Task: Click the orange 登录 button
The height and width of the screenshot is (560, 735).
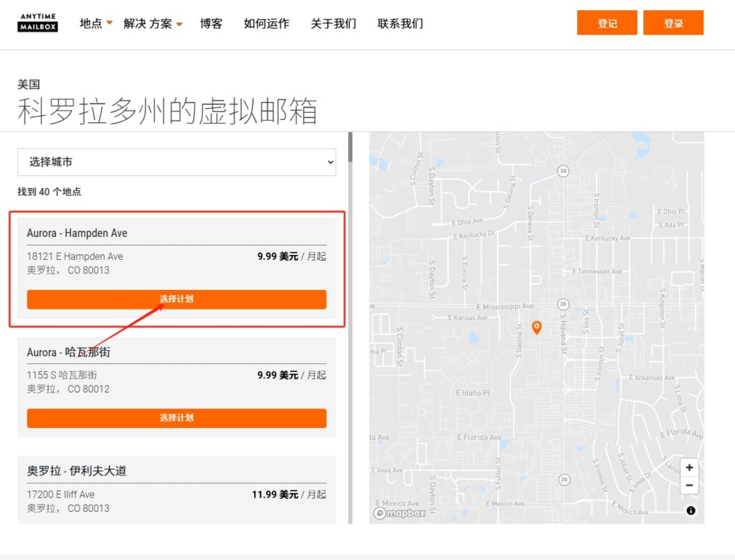Action: 673,22
